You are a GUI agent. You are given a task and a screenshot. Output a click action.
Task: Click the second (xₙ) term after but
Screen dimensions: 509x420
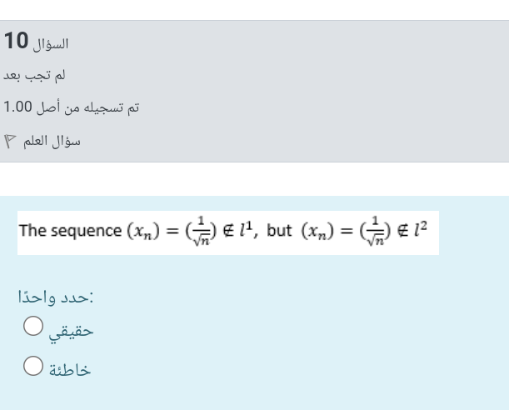coord(317,231)
